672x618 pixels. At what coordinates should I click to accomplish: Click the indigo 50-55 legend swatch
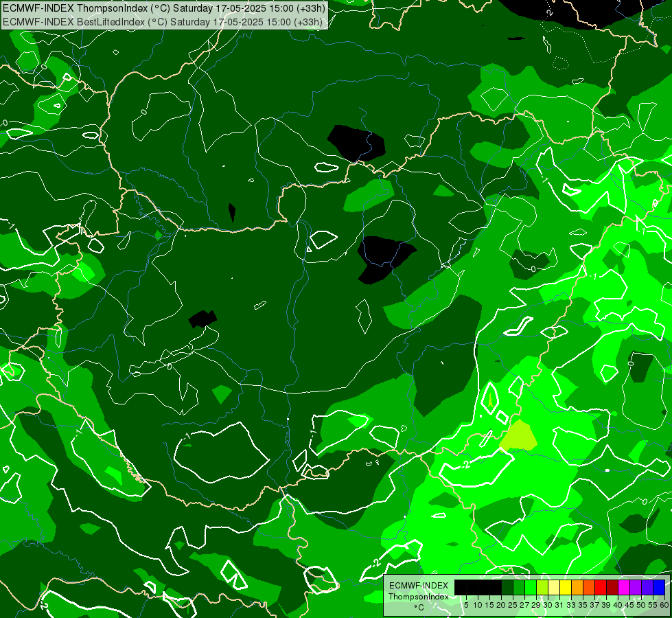(x=647, y=587)
